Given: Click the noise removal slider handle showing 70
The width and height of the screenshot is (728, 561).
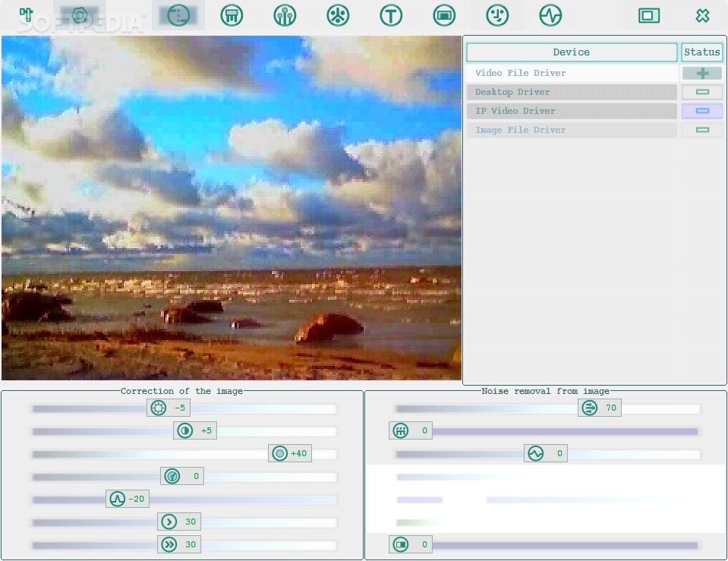Looking at the screenshot, I should 600,408.
